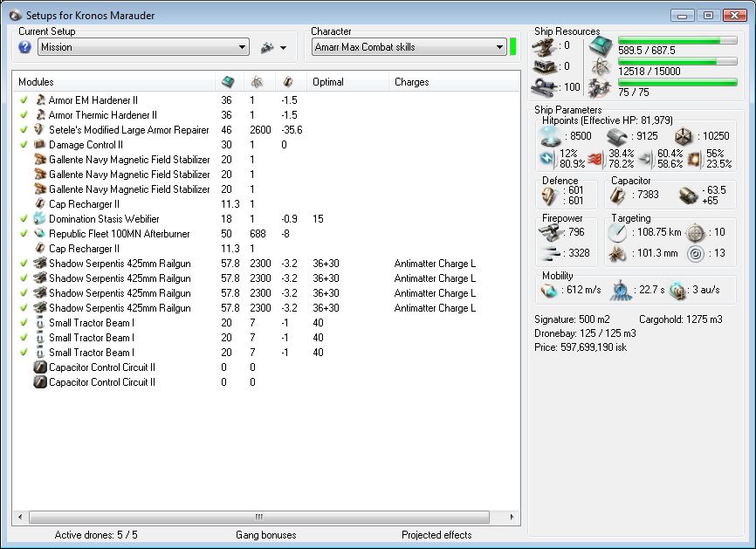Screen dimensions: 756x549
Task: Toggle the Armor EM Hardener II active checkmark
Action: click(24, 100)
